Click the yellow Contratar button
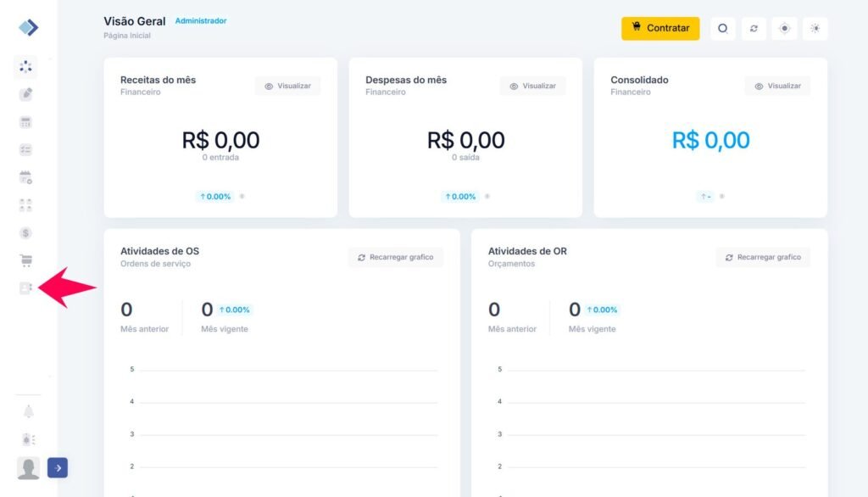 pos(660,28)
